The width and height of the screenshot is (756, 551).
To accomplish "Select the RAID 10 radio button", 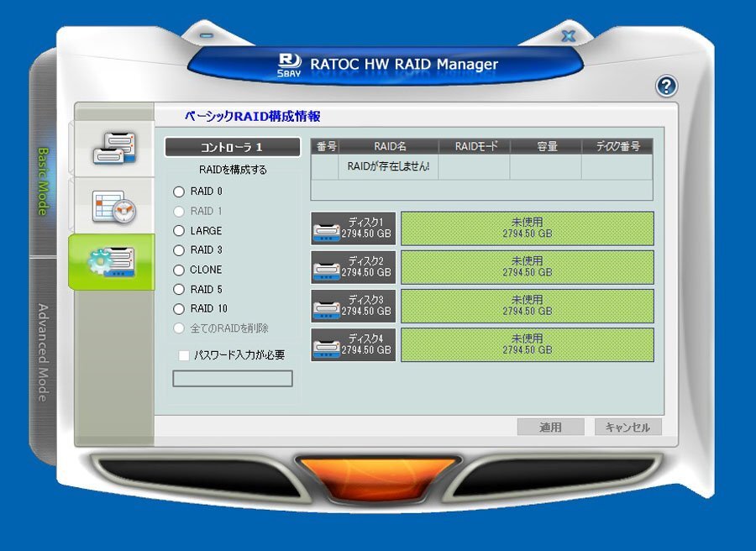I will (x=179, y=309).
